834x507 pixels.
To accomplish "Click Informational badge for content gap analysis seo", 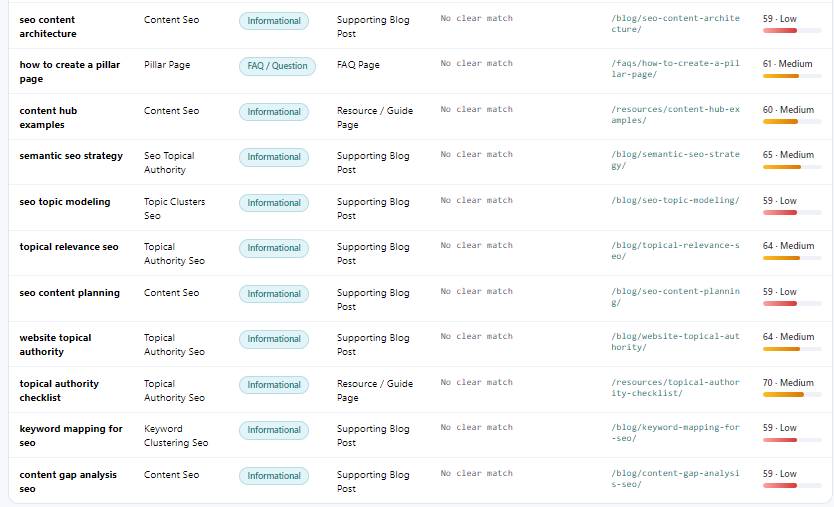I will click(274, 476).
